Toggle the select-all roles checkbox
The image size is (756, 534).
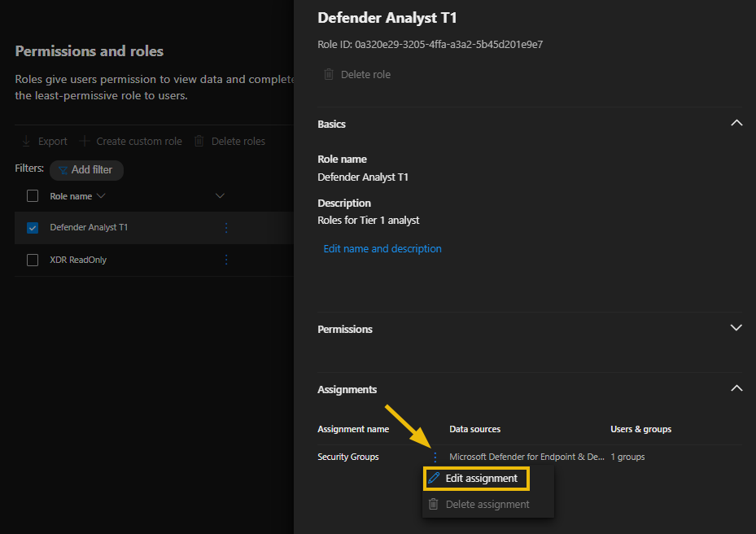[33, 195]
